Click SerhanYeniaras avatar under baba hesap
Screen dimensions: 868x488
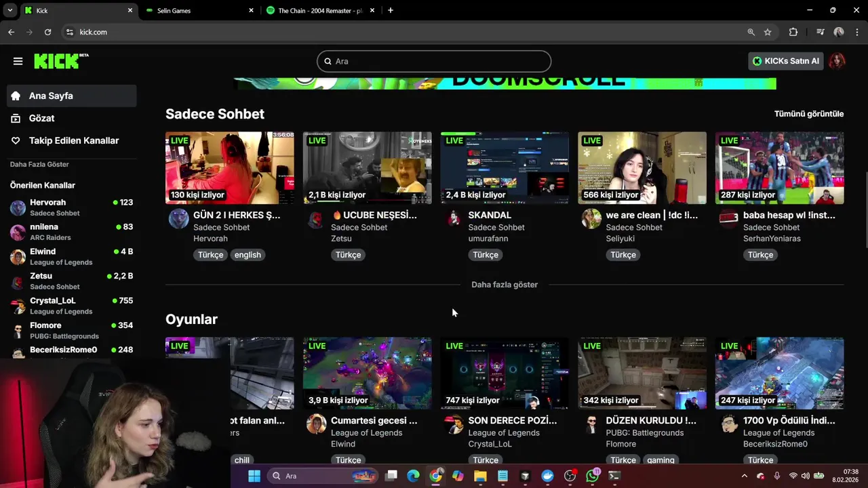(x=728, y=218)
